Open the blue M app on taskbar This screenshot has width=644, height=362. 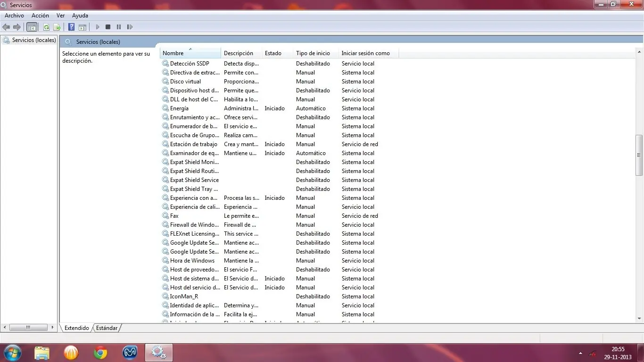coord(130,353)
